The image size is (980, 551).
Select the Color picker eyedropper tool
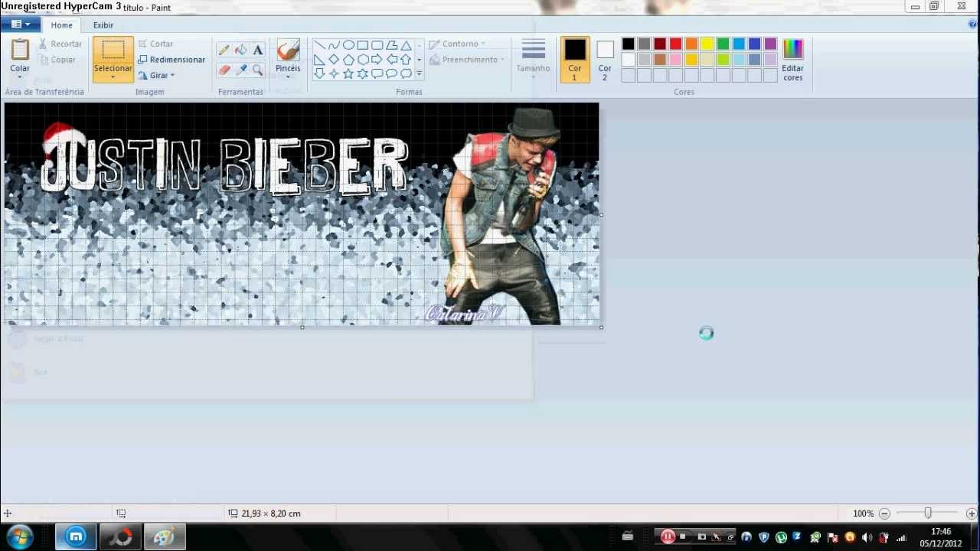tap(241, 70)
